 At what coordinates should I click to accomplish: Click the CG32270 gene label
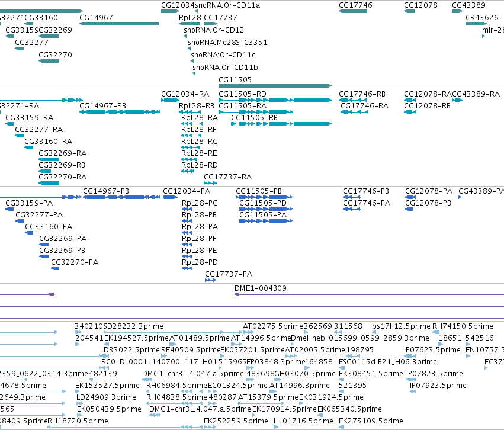[x=55, y=55]
